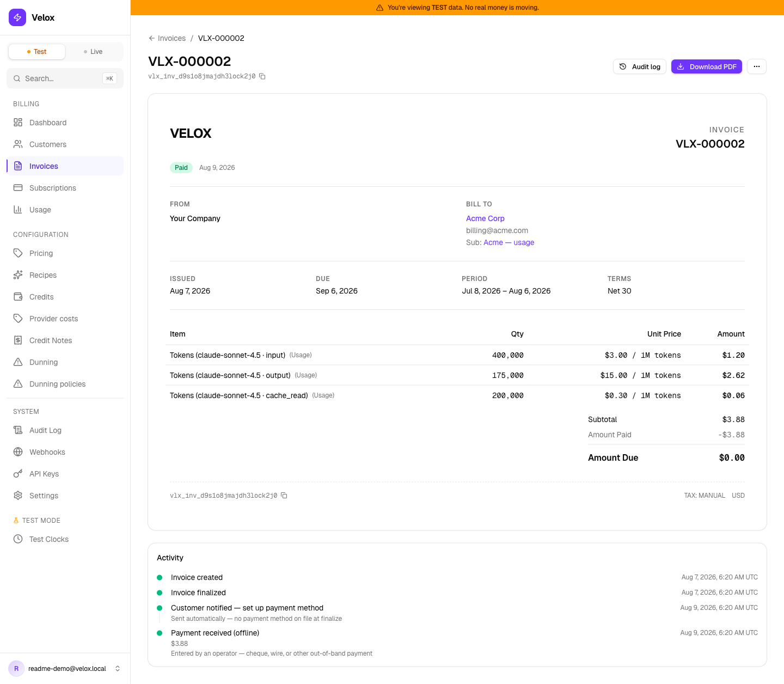Select the claude-sonnet-4.5 · output line item

pos(457,375)
